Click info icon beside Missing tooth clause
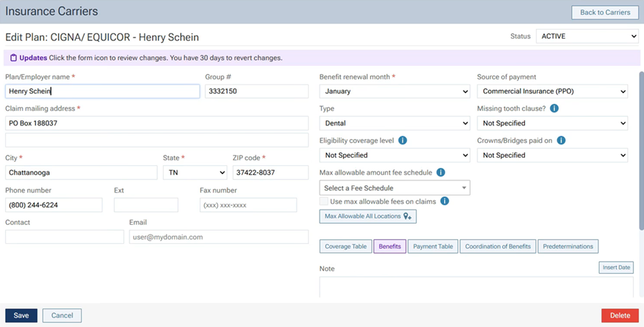 coord(554,108)
